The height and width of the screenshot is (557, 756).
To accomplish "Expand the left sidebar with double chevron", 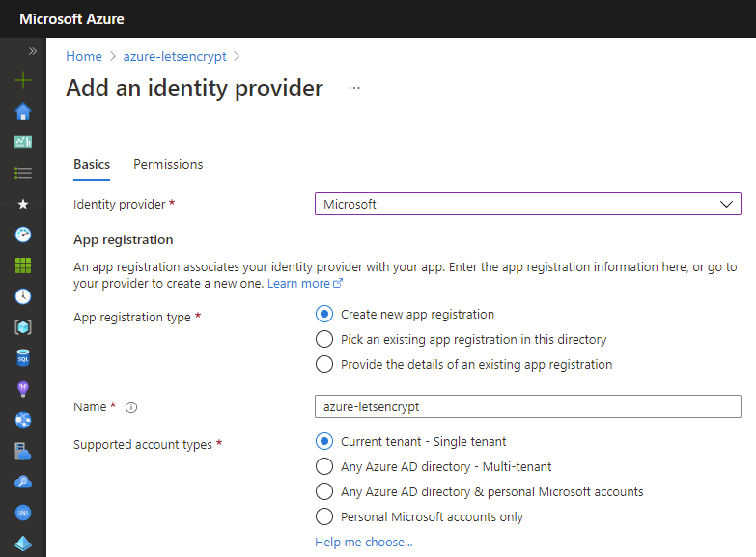I will pyautogui.click(x=32, y=51).
